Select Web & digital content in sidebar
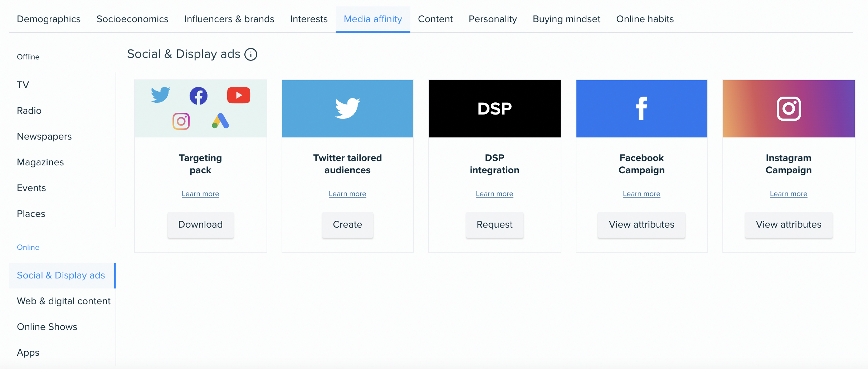The image size is (868, 369). point(64,301)
